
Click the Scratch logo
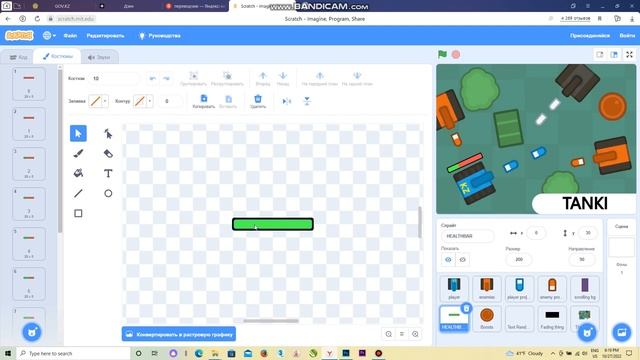(x=19, y=36)
